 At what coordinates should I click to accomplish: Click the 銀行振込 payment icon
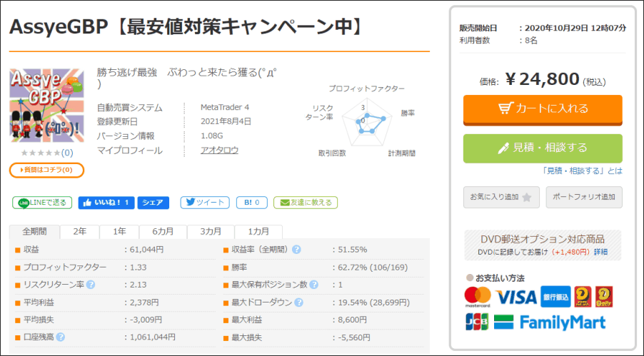[555, 297]
